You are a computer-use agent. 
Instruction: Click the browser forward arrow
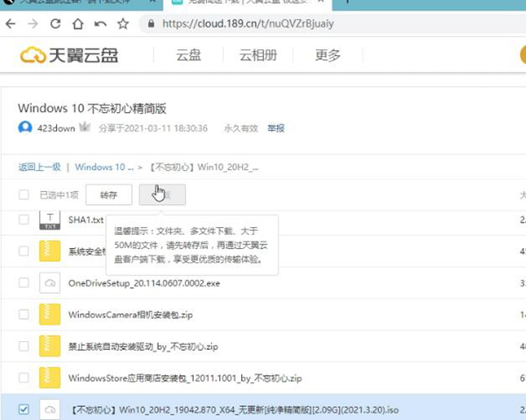33,24
